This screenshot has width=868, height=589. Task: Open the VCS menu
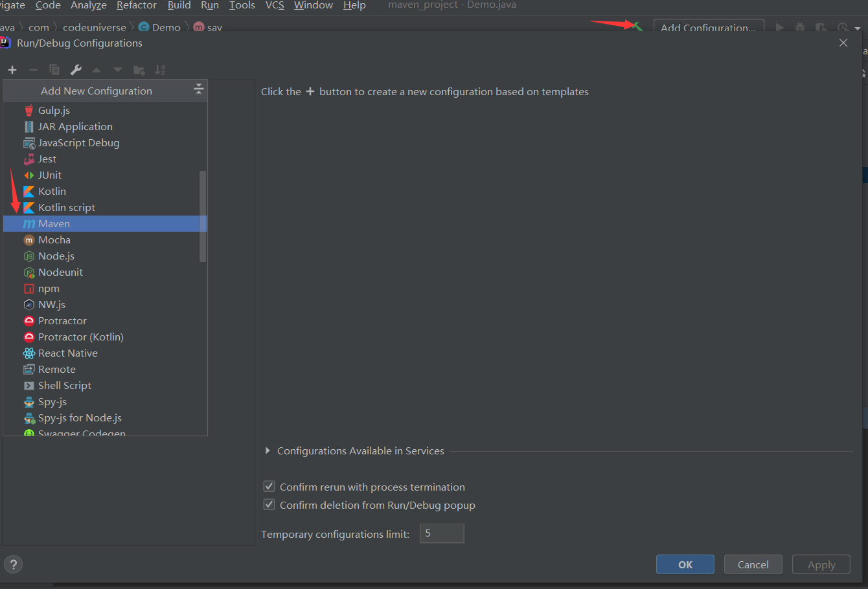pos(275,5)
